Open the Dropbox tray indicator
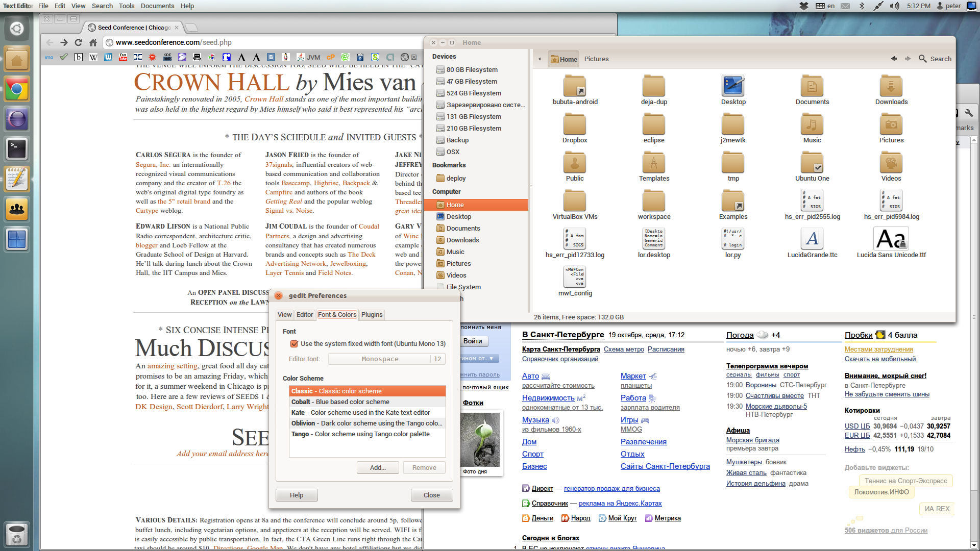 point(804,6)
